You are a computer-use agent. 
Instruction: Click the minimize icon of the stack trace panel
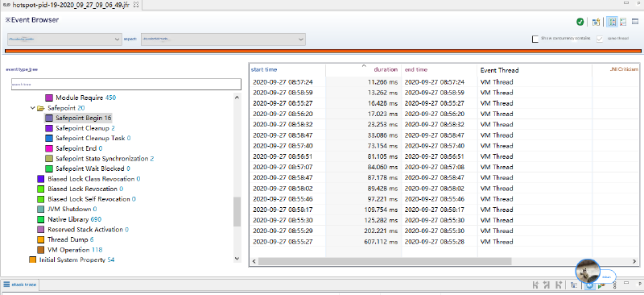[626, 283]
